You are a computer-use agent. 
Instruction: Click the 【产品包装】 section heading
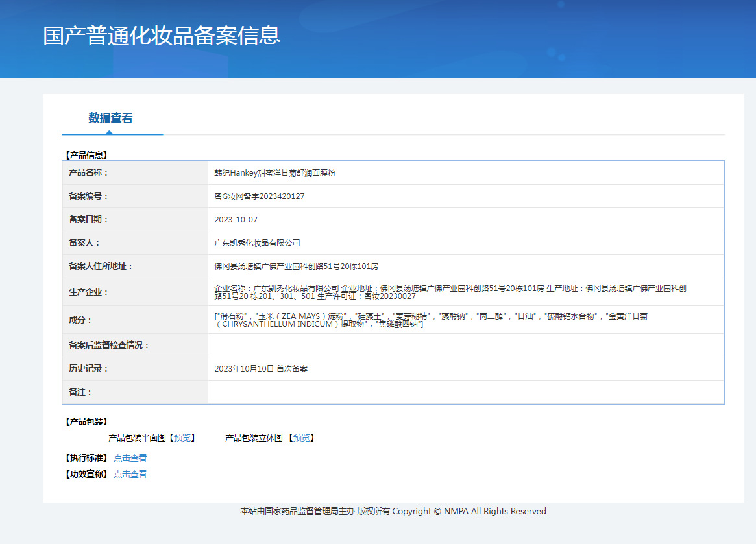pyautogui.click(x=86, y=421)
